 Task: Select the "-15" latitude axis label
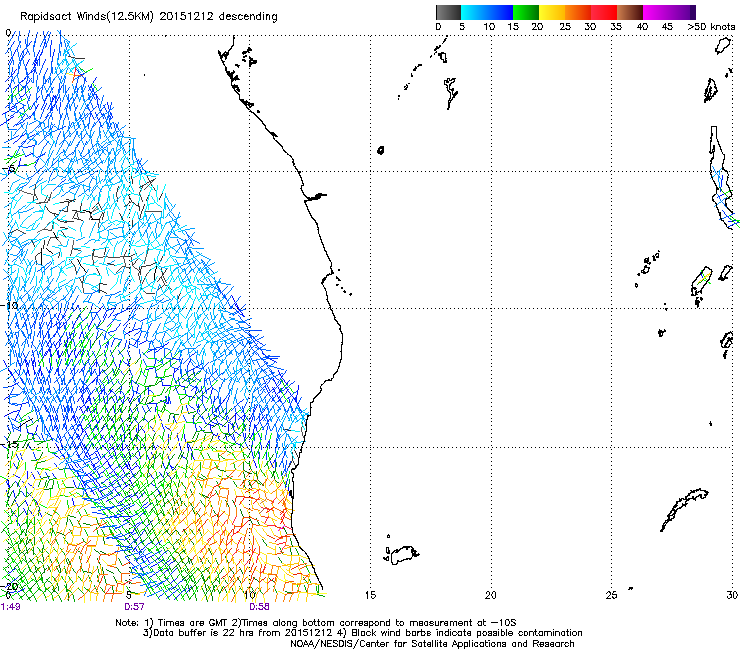pos(9,444)
